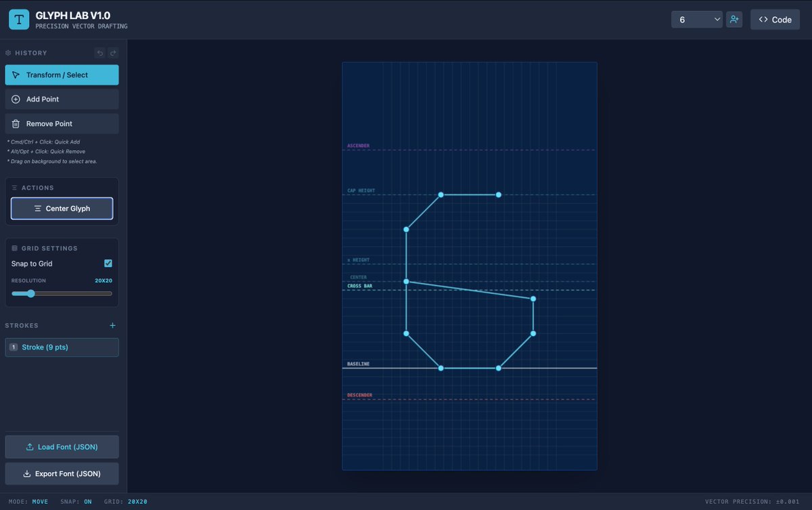Click the BASELINE guide label
Screen dimensions: 812x510
(358, 364)
